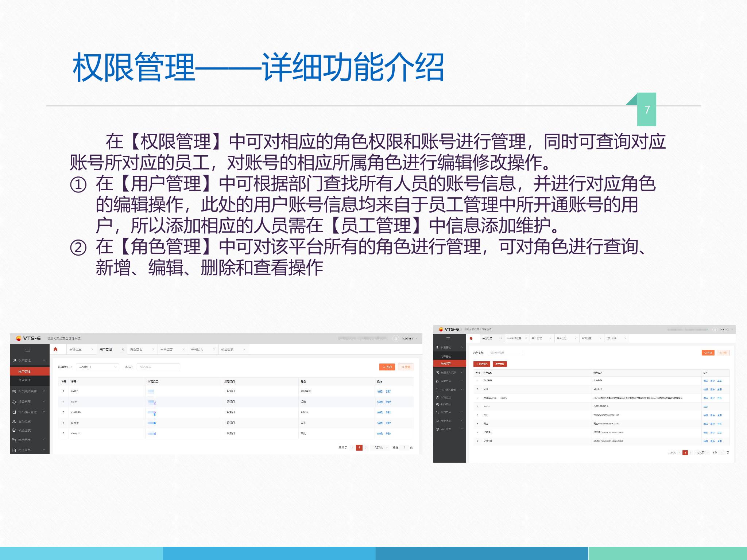Click the orange 查询 button in right screenshot
The image size is (747, 560).
(x=708, y=353)
